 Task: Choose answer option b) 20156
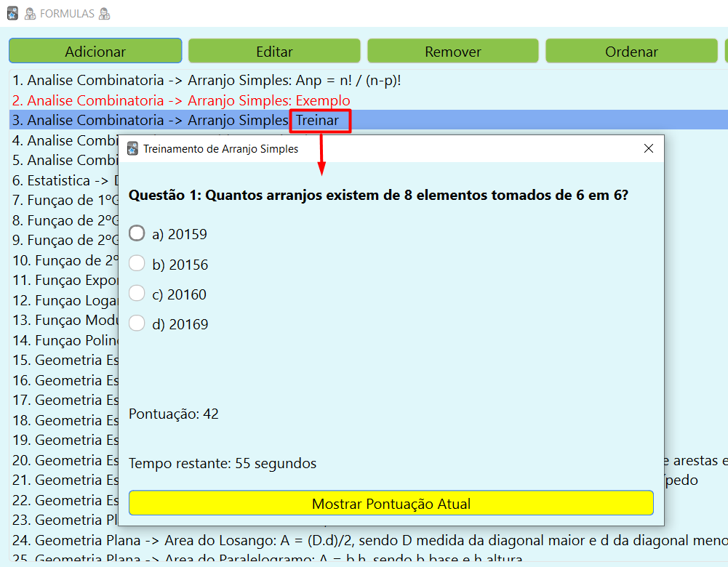[x=137, y=265]
